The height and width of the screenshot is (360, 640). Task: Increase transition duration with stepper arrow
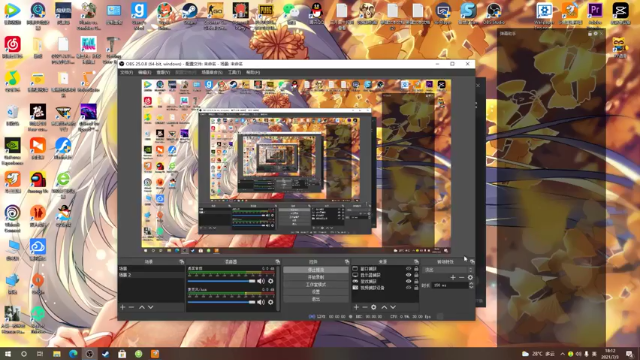471,284
